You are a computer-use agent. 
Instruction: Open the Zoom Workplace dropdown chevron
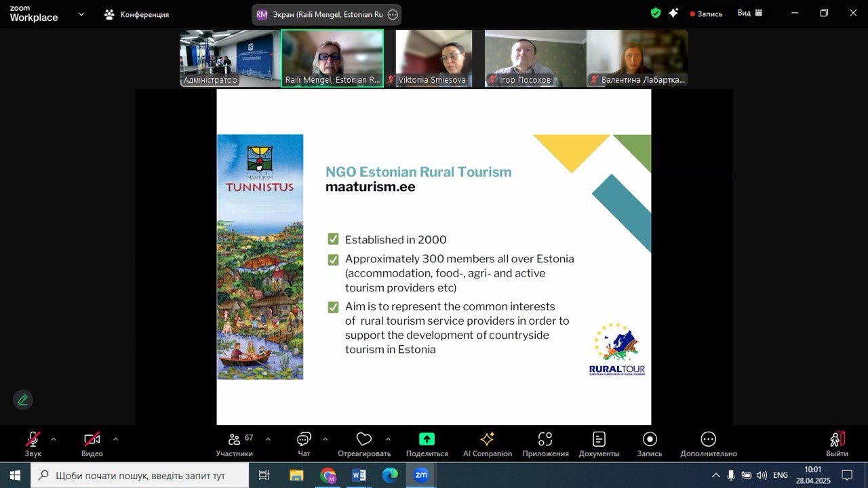81,14
